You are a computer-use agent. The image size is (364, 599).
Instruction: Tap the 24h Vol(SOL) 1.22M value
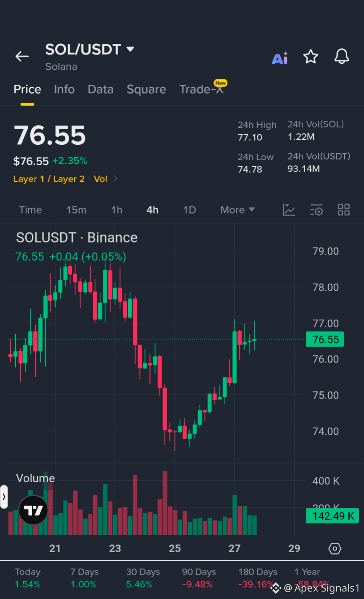(301, 137)
